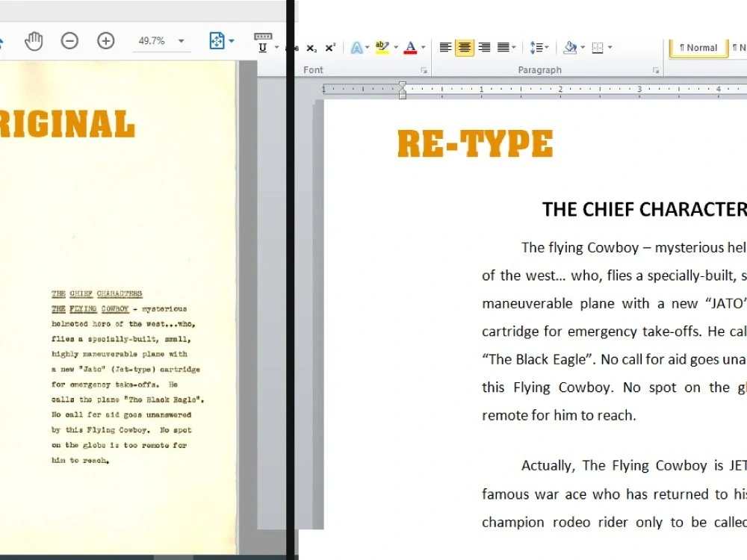Apply shading with the paint bucket icon
Image resolution: width=747 pixels, height=560 pixels.
570,47
